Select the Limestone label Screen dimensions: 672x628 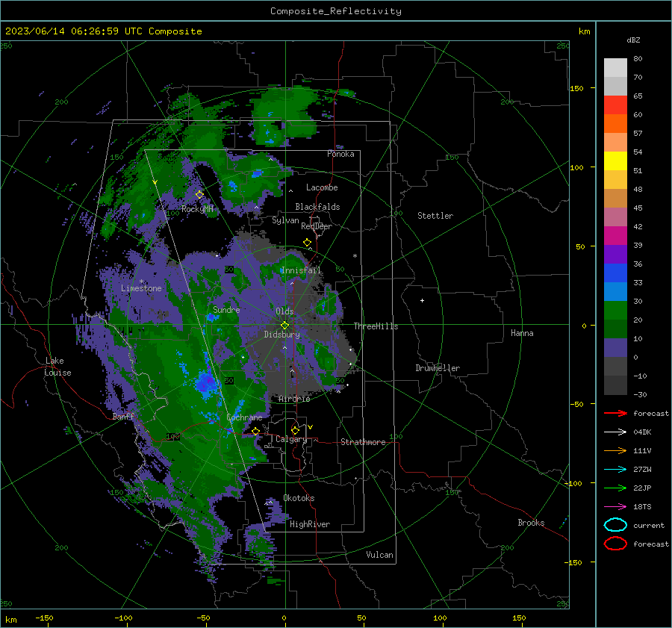point(141,288)
